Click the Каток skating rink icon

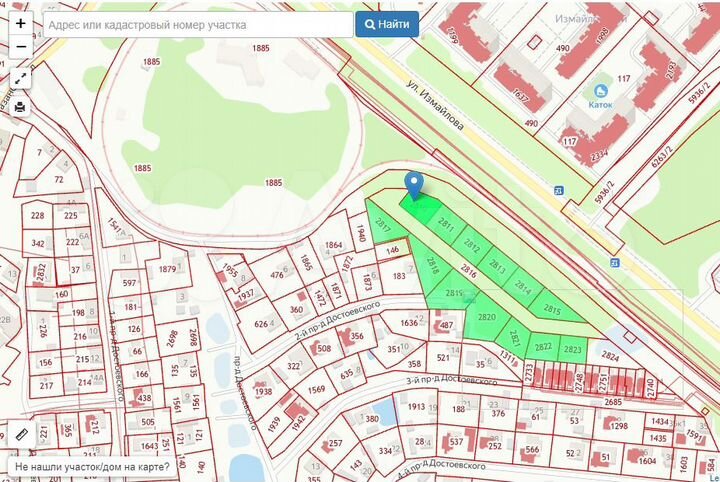[x=600, y=91]
